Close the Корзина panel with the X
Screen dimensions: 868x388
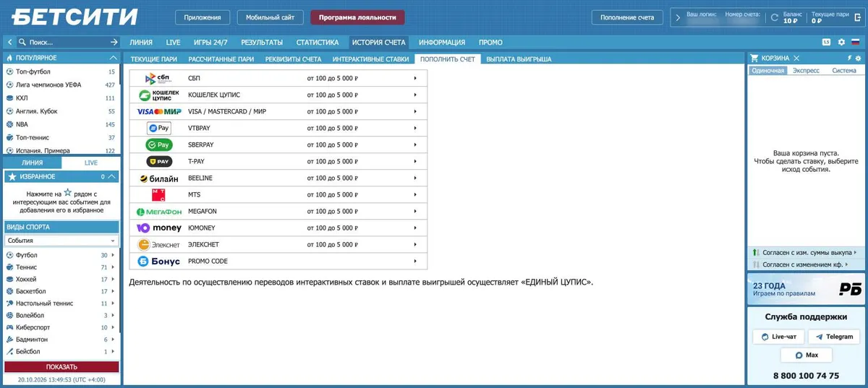[796, 58]
